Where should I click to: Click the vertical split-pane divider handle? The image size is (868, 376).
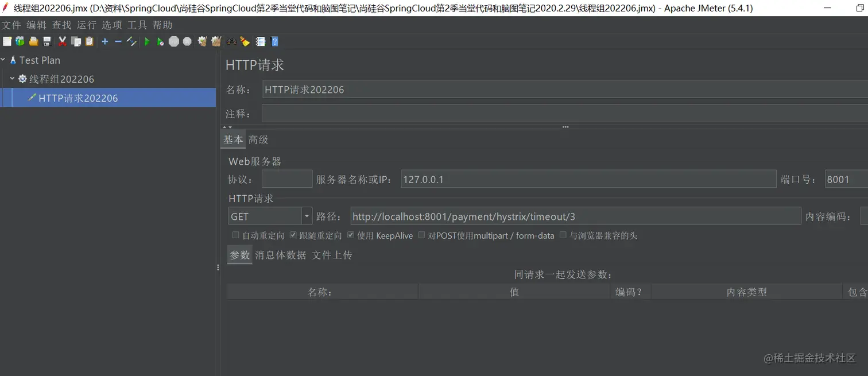click(x=218, y=268)
